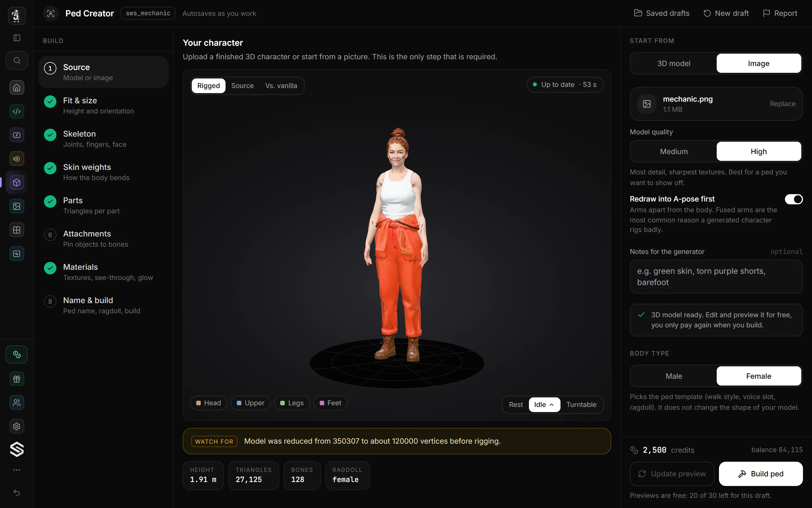The image size is (812, 508).
Task: Toggle the Feet part color chip
Action: click(x=330, y=403)
